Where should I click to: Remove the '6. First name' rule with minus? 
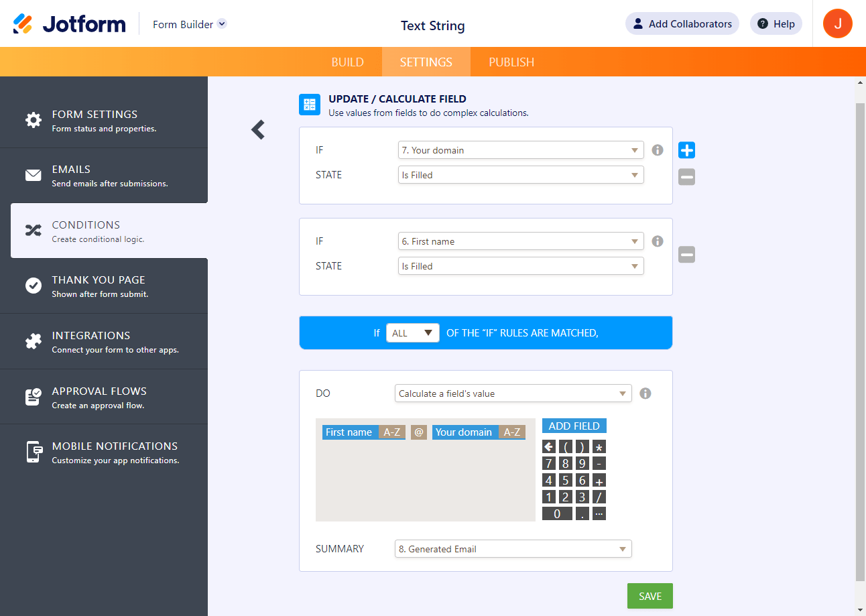pyautogui.click(x=686, y=255)
